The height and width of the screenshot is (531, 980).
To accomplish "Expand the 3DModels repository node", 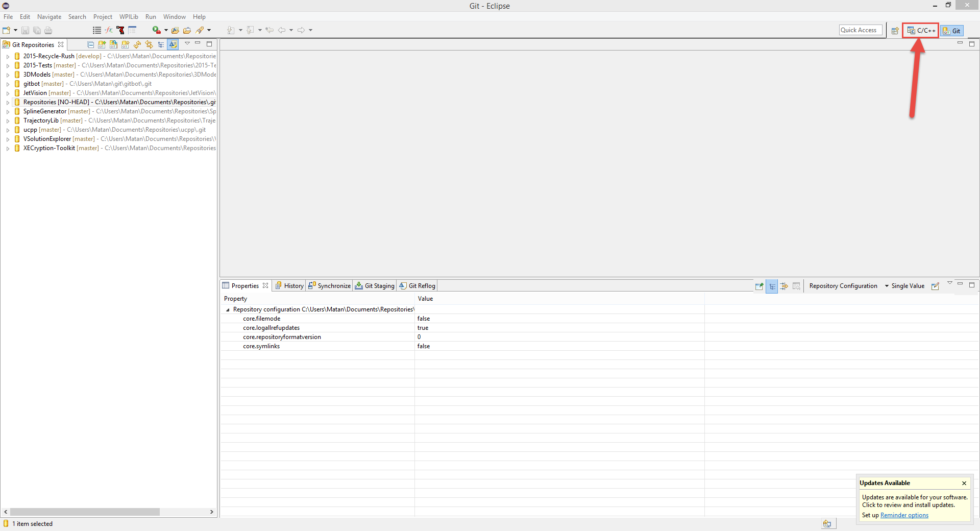I will (8, 75).
